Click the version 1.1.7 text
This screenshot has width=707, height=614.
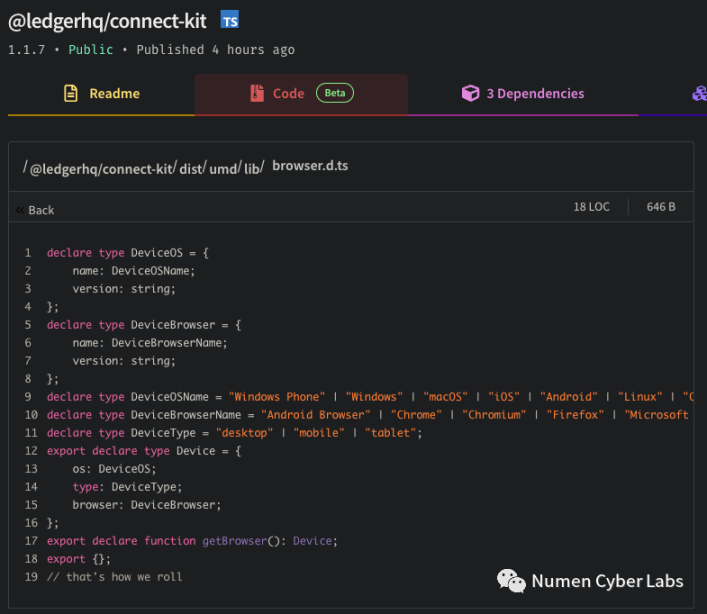coord(27,50)
